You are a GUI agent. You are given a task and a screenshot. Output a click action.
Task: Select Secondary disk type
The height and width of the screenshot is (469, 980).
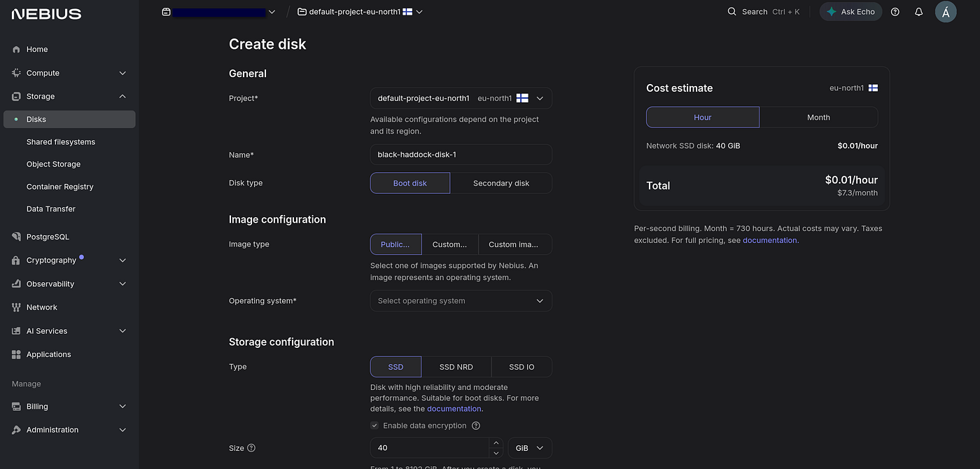pyautogui.click(x=501, y=183)
